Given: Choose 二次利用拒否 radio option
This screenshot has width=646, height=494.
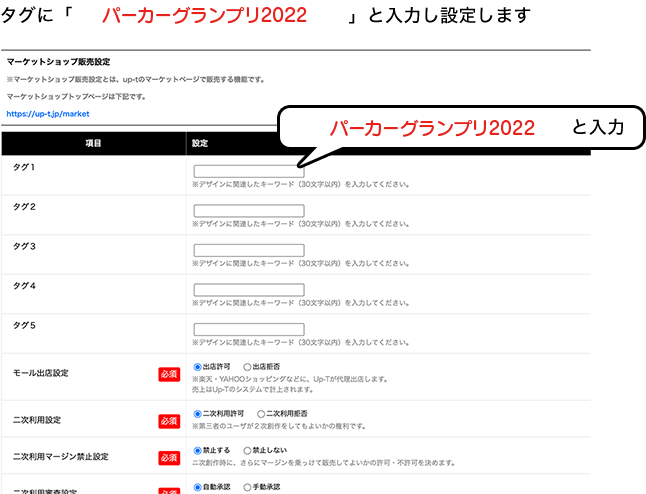Looking at the screenshot, I should click(x=262, y=414).
